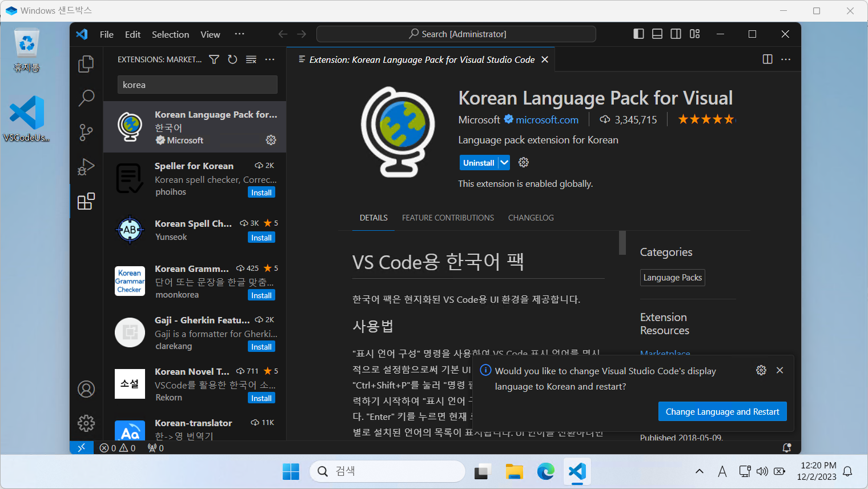Image resolution: width=868 pixels, height=489 pixels.
Task: Install the Gaji Gherkin formatter extension
Action: point(262,347)
